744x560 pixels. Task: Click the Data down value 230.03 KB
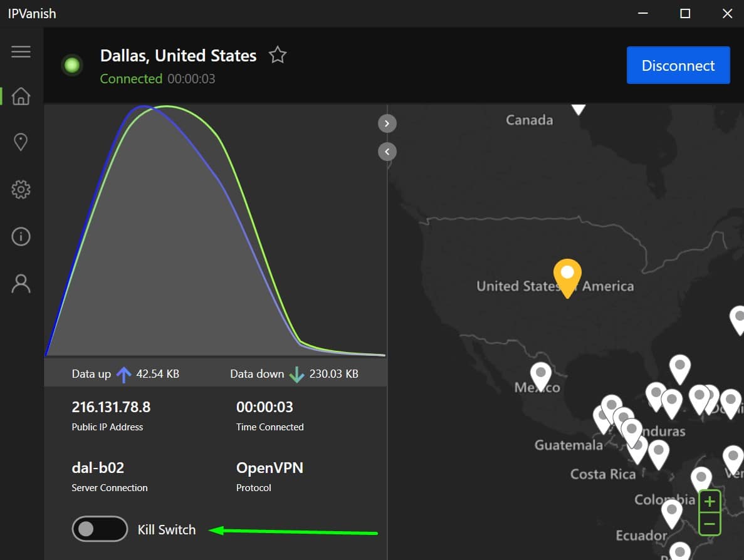click(333, 374)
